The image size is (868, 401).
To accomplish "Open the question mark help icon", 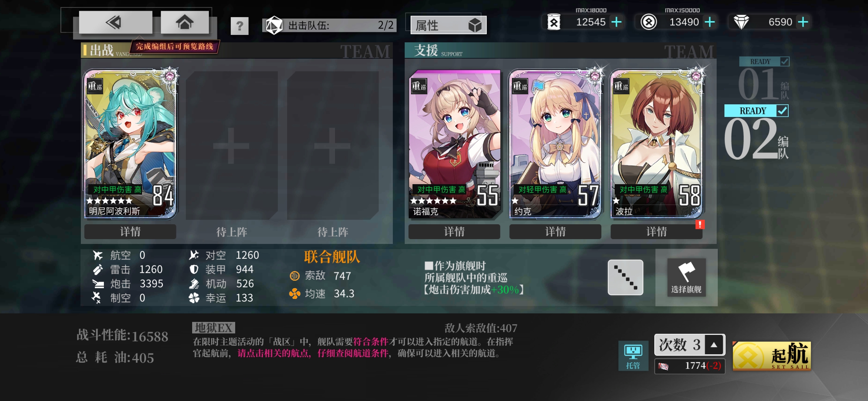I will pos(240,26).
